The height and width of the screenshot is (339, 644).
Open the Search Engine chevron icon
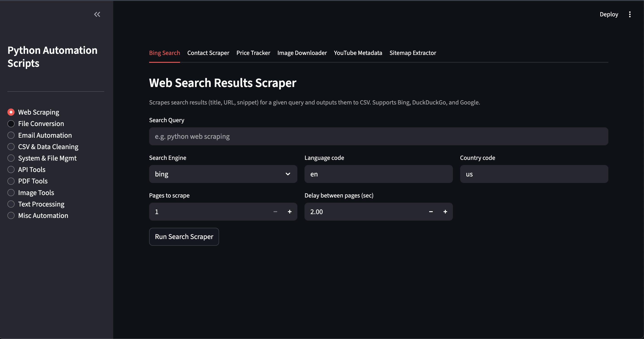point(287,174)
